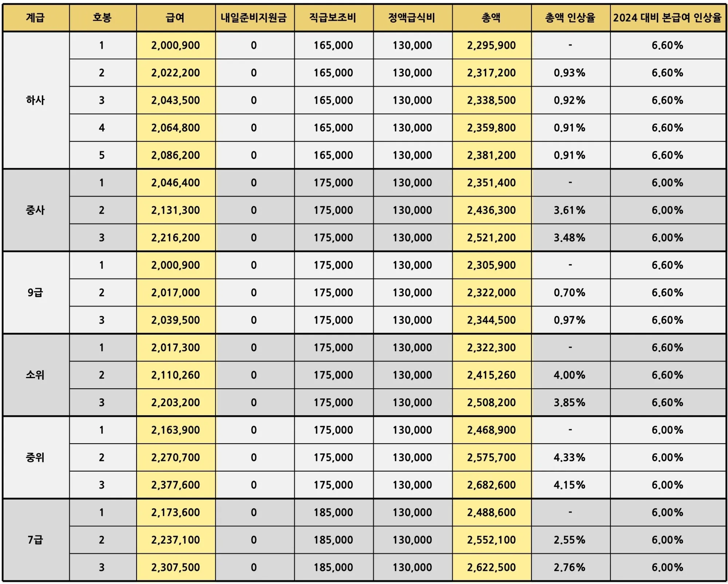The height and width of the screenshot is (584, 728).
Task: Select the 직급보조비 header cell
Action: tap(333, 17)
